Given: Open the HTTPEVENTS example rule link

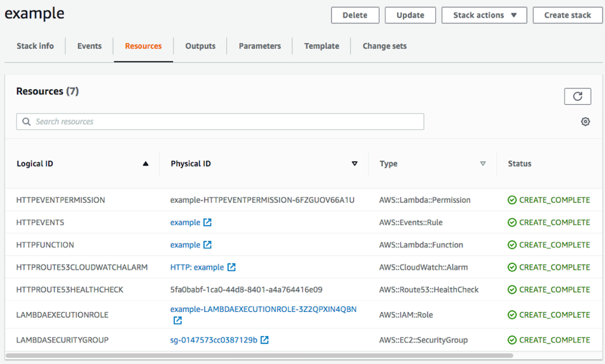Looking at the screenshot, I should (185, 222).
